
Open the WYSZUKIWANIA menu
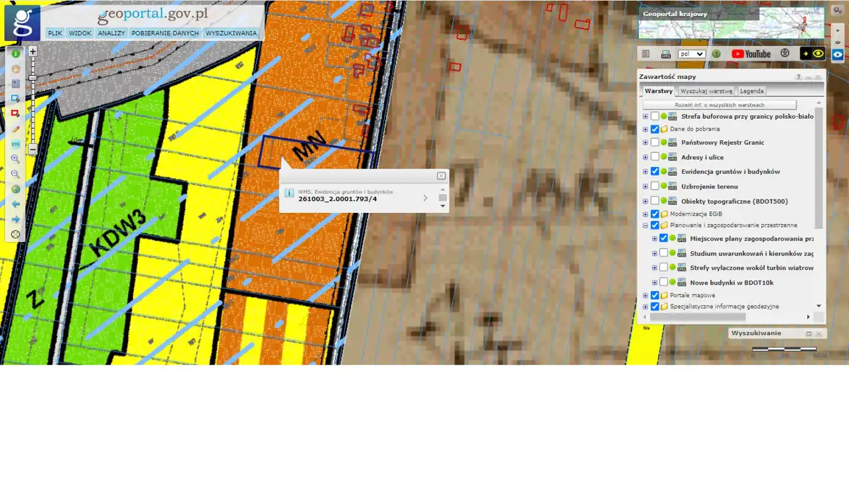231,33
